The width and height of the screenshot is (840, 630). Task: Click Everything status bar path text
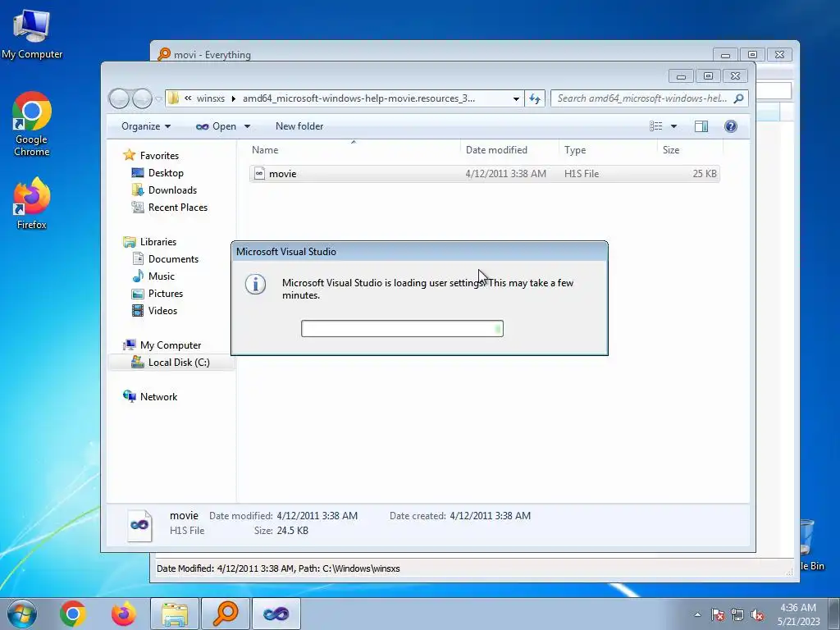278,568
